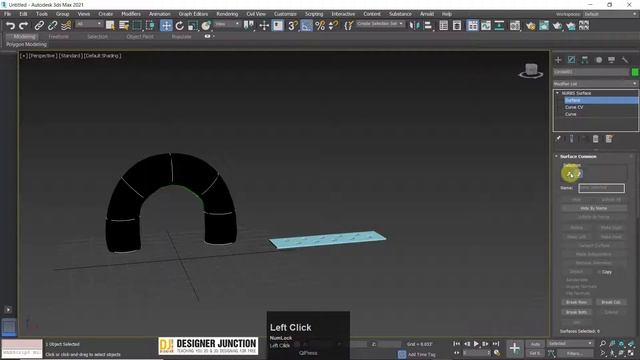Open the Workspaces Default dropdown
Viewport: 640px width, 360px height.
[x=610, y=14]
